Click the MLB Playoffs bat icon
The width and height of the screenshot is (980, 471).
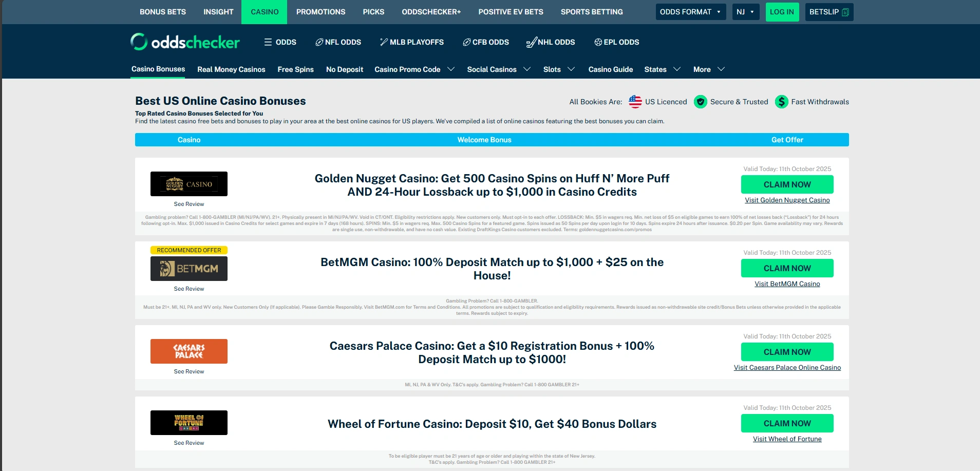click(x=384, y=42)
